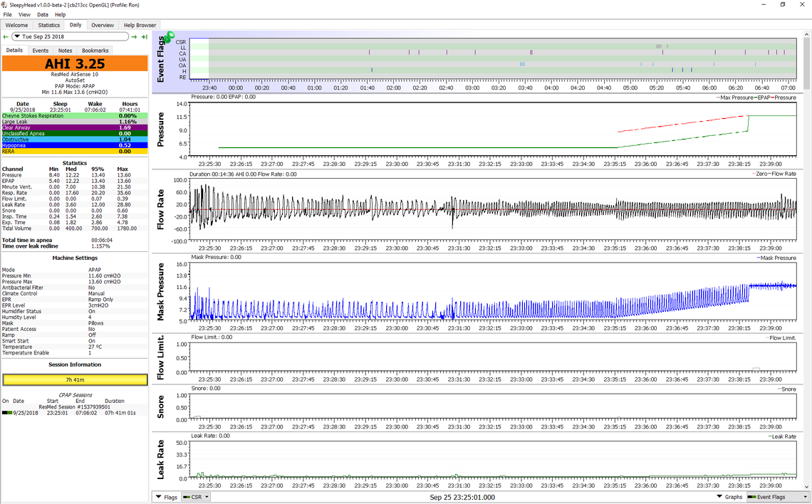The height and width of the screenshot is (504, 812).
Task: Click the Leak Rate graph title label
Action: tap(160, 459)
